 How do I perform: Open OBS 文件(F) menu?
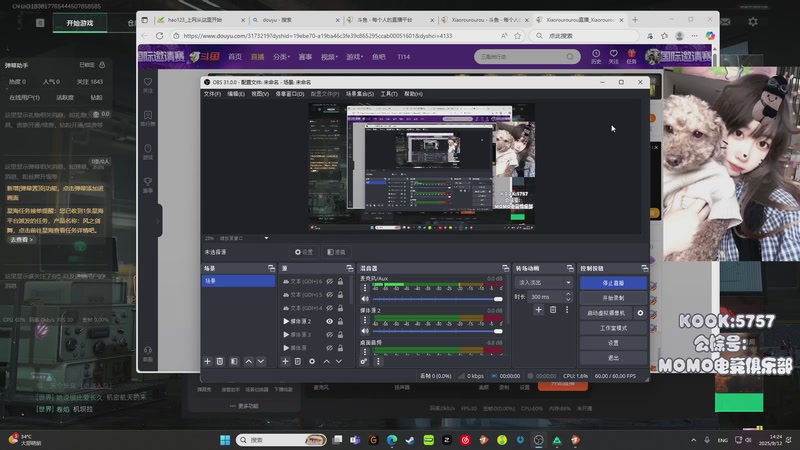click(212, 94)
